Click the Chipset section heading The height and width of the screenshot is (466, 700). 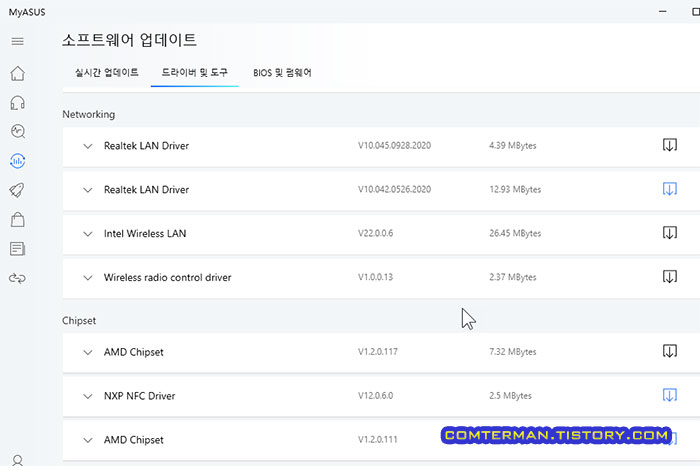coord(79,320)
